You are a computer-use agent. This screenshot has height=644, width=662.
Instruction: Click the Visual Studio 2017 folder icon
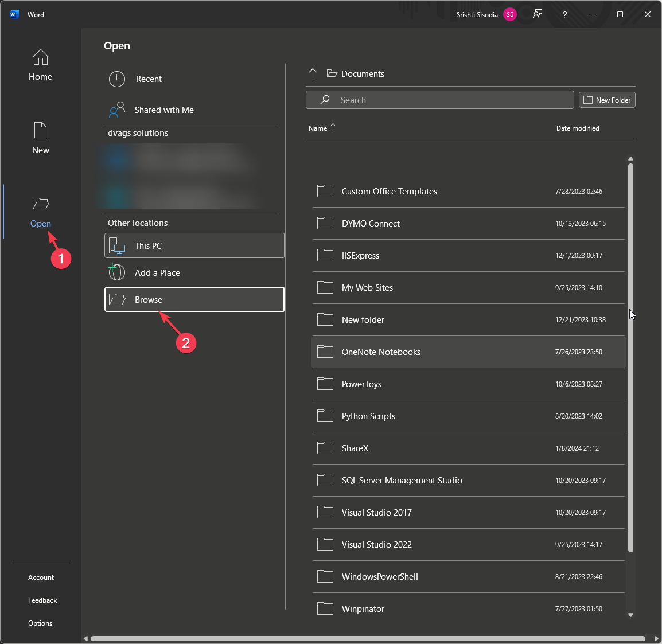[x=325, y=512]
